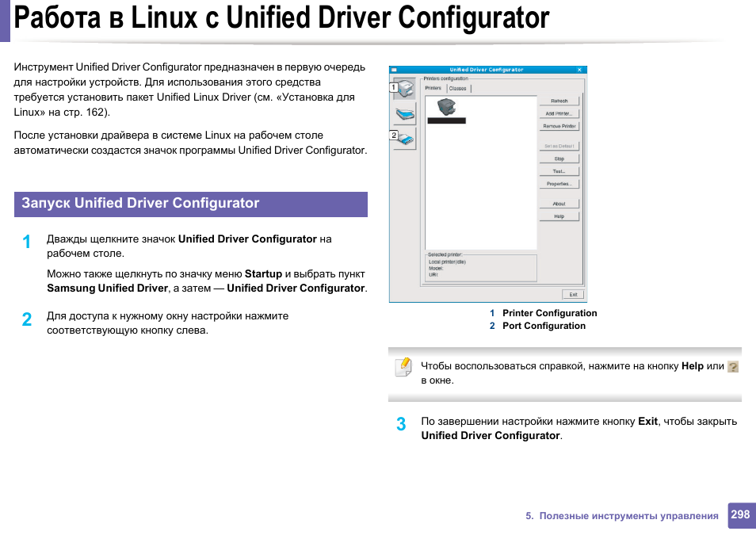Click the note pencil icon beside the tip
This screenshot has width=756, height=535.
click(403, 367)
